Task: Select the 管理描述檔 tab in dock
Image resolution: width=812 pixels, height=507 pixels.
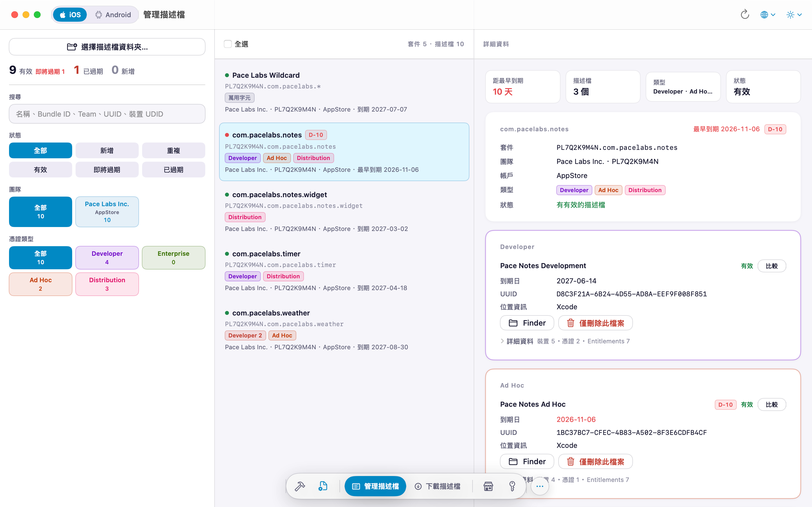Action: (375, 486)
